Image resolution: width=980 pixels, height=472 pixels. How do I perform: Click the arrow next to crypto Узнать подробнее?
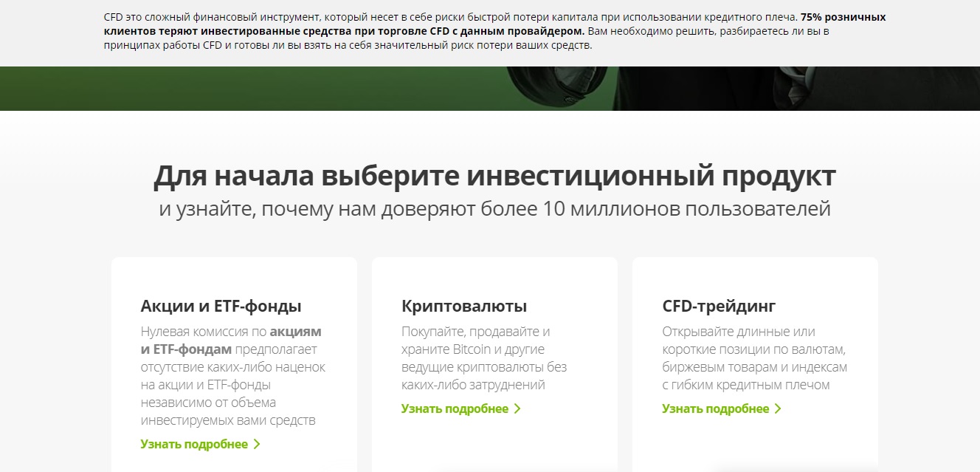point(517,408)
